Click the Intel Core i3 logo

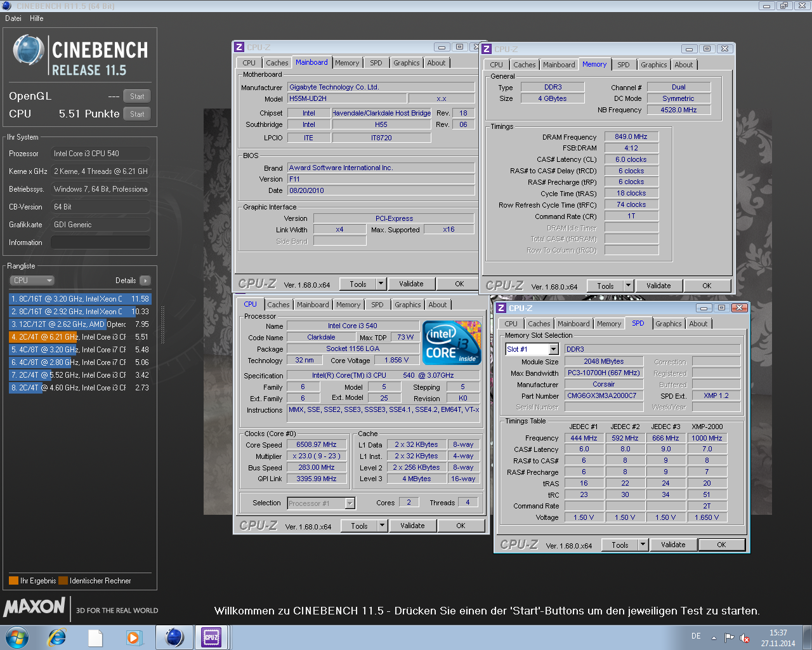452,343
